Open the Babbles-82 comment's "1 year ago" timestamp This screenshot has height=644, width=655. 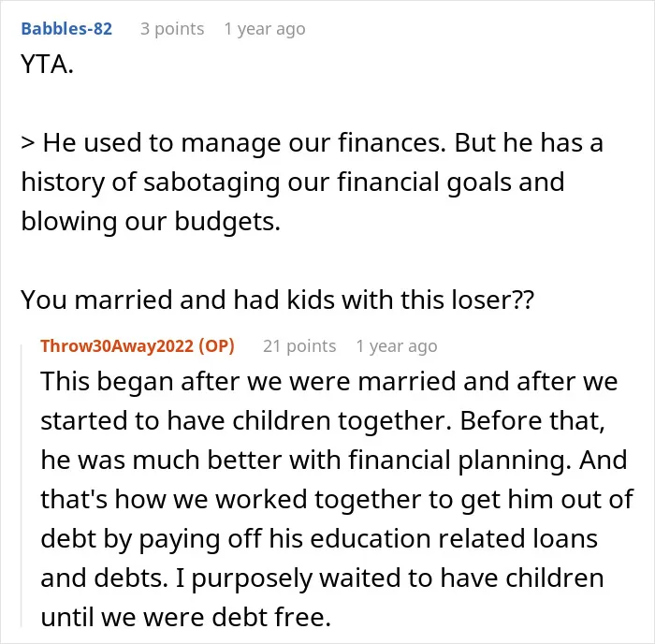(x=265, y=29)
